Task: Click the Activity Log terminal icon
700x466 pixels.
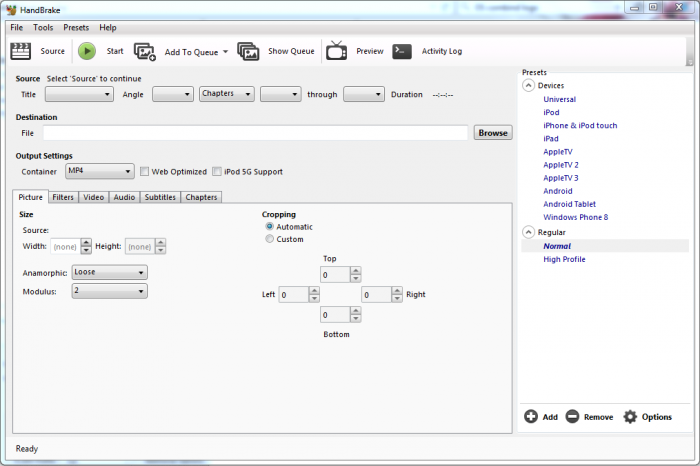Action: point(402,51)
